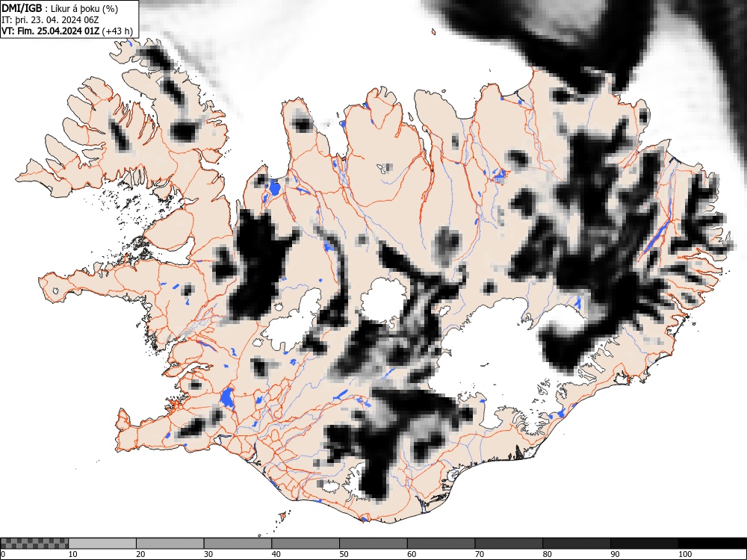The image size is (747, 560).
Task: Click the 'IT: þri. 23. 04. 2024 06Z' line
Action: [x=50, y=19]
